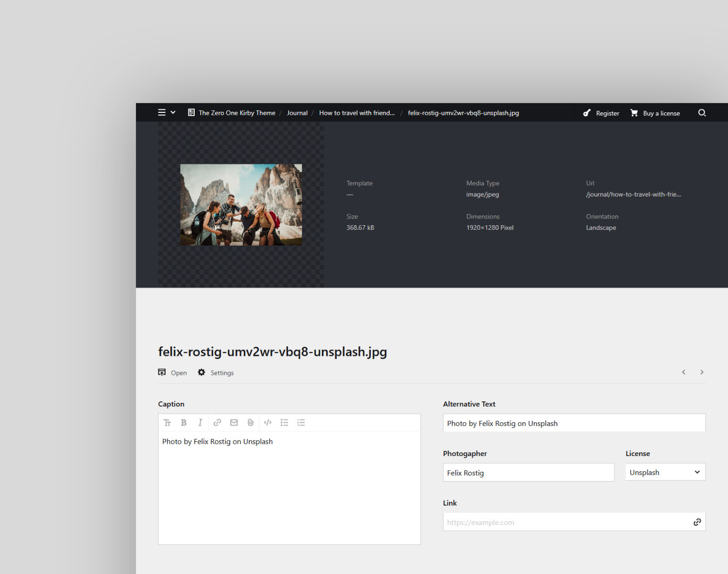
Task: Open The Zero One Kirby Theme breadcrumb
Action: tap(237, 113)
